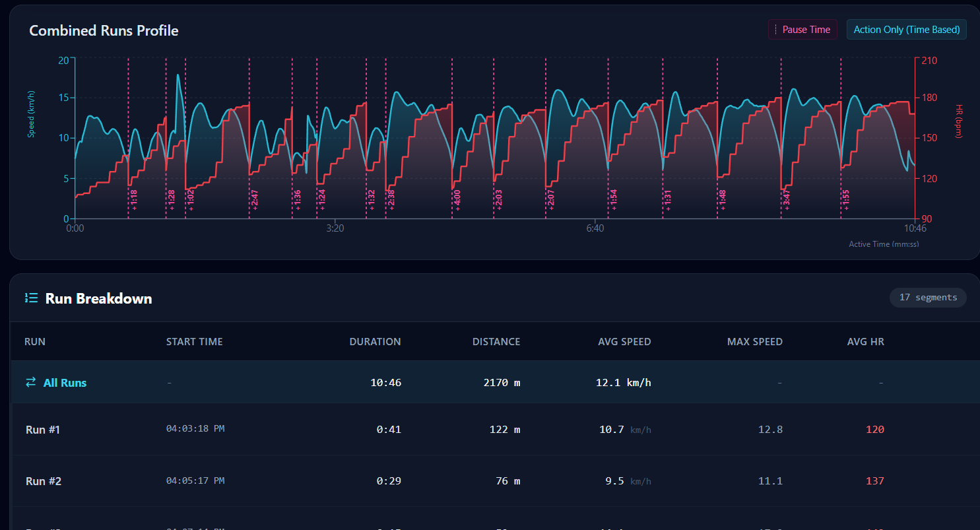Image resolution: width=980 pixels, height=530 pixels.
Task: Click the Run Breakdown list icon
Action: tap(30, 298)
